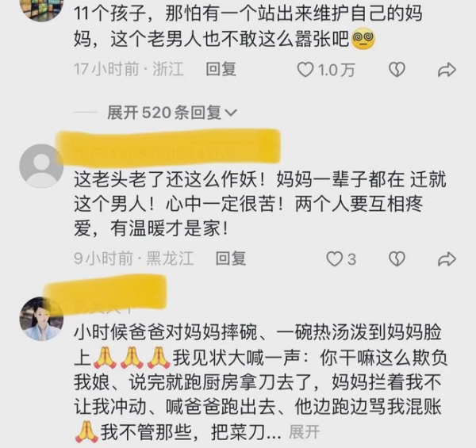
Task: Reply to the Heilongjiang comment with 回复
Action: pyautogui.click(x=231, y=258)
